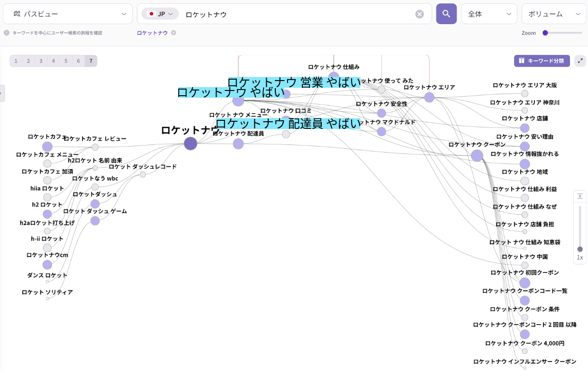Open fullscreen with the expand icon
588x379 pixels.
pos(580,61)
